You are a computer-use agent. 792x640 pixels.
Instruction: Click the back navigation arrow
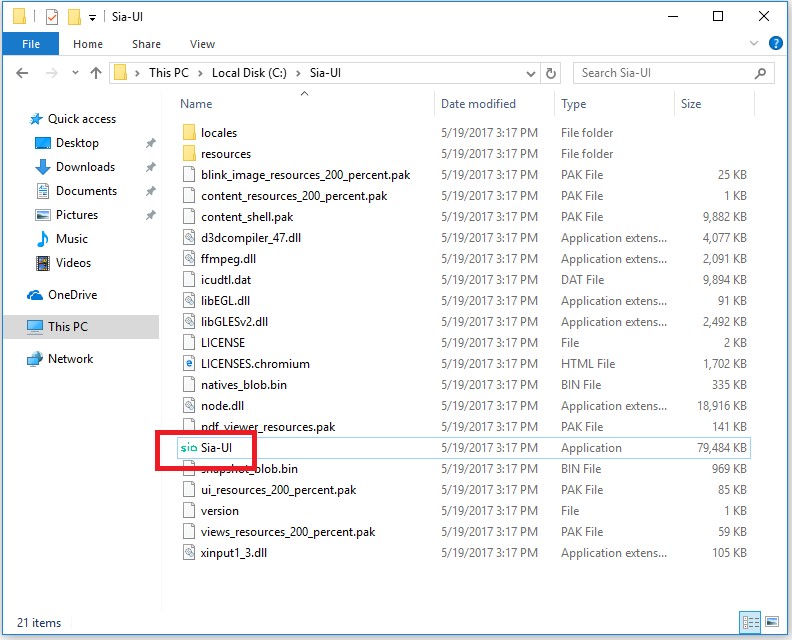click(x=24, y=73)
